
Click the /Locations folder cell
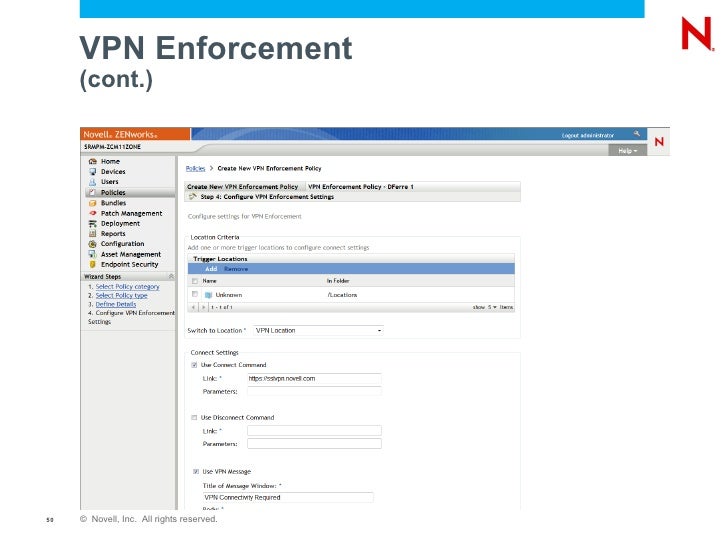pos(342,295)
